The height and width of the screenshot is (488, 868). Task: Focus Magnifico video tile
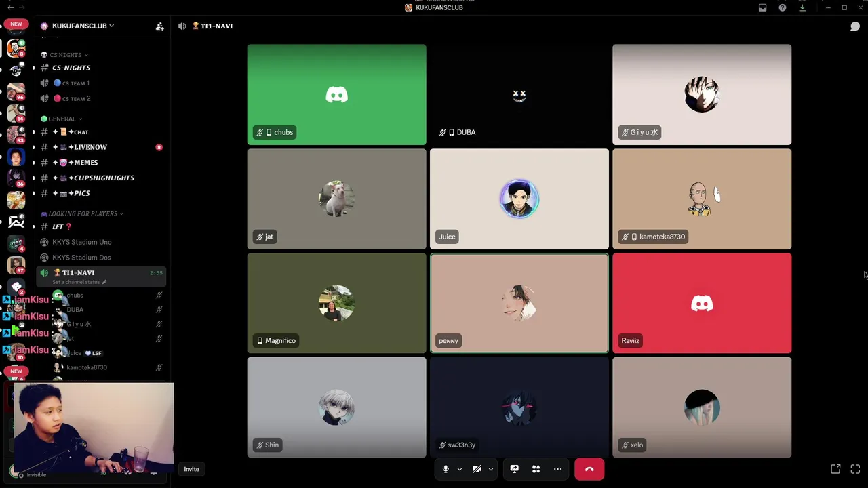337,303
